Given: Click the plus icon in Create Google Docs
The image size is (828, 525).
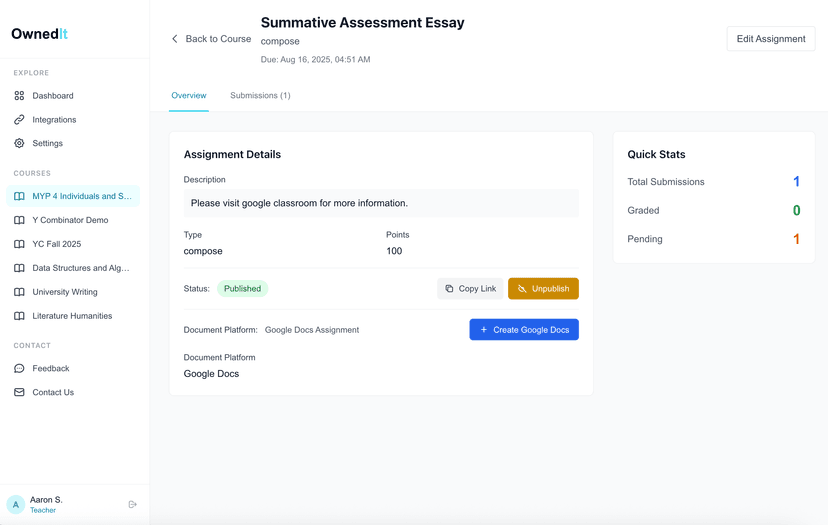Looking at the screenshot, I should (x=484, y=330).
